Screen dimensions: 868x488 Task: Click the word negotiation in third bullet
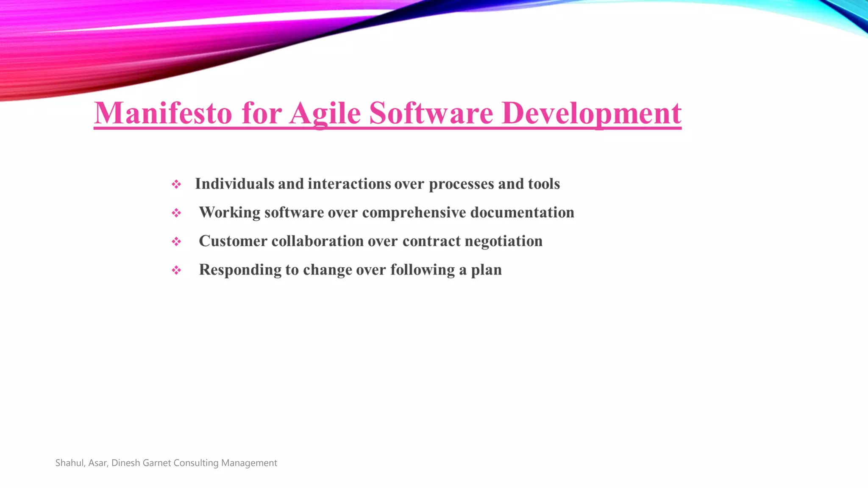pos(503,241)
